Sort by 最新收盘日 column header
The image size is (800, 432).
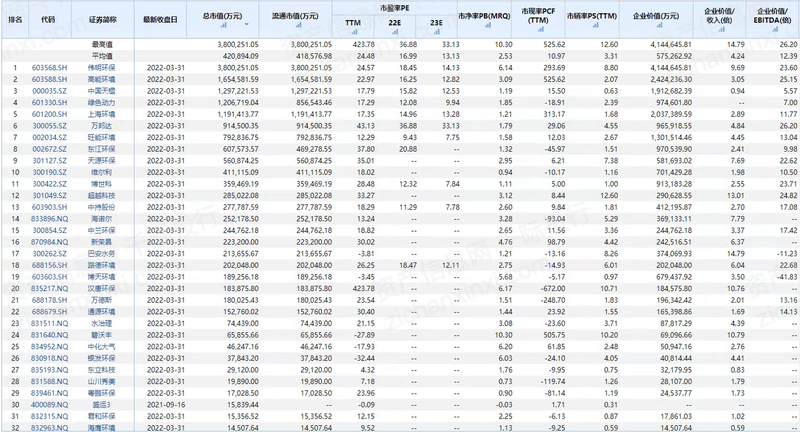(x=160, y=19)
